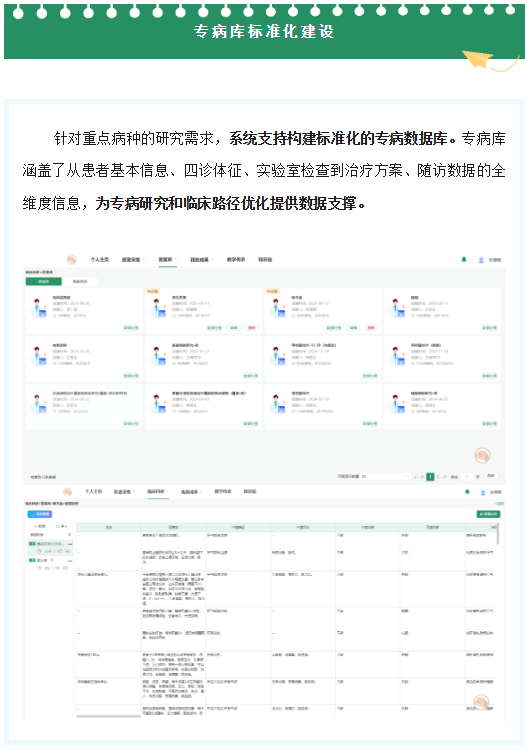The height and width of the screenshot is (750, 527).
Task: Click the heading 专病库标准化建设
Action: coord(264,32)
